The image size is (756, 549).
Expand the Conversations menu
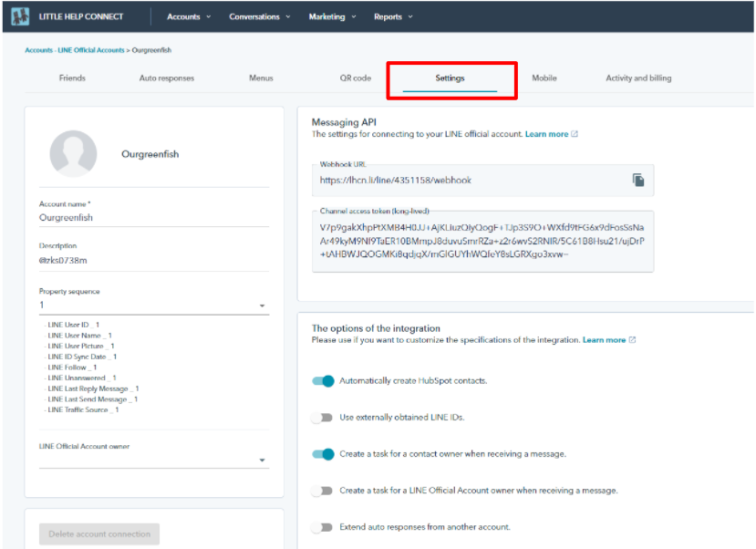[x=260, y=16]
